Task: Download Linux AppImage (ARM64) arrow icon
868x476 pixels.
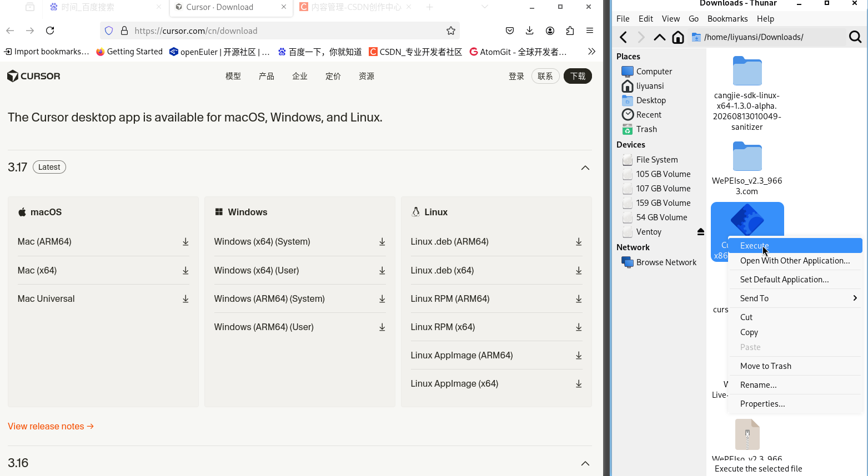Action: coord(579,356)
